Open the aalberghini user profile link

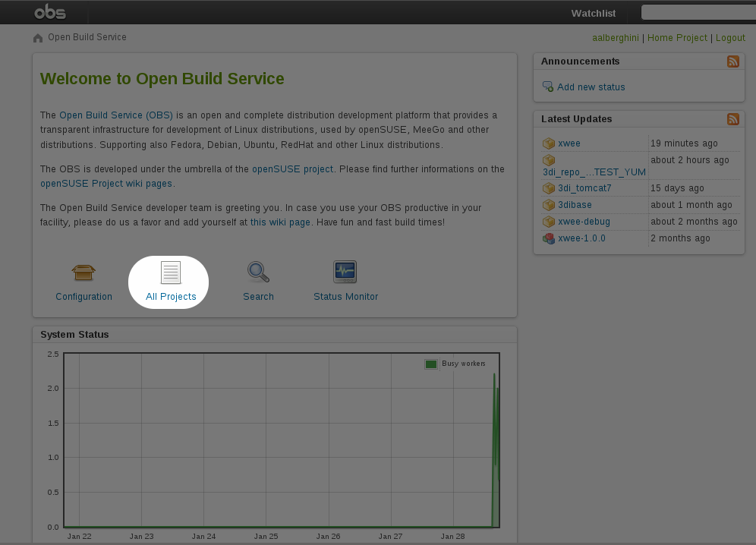coord(615,38)
